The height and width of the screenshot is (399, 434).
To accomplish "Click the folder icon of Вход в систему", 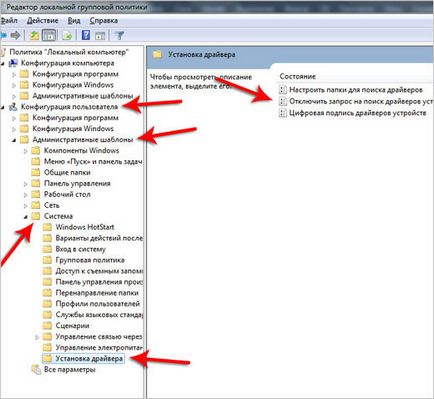I will (48, 249).
